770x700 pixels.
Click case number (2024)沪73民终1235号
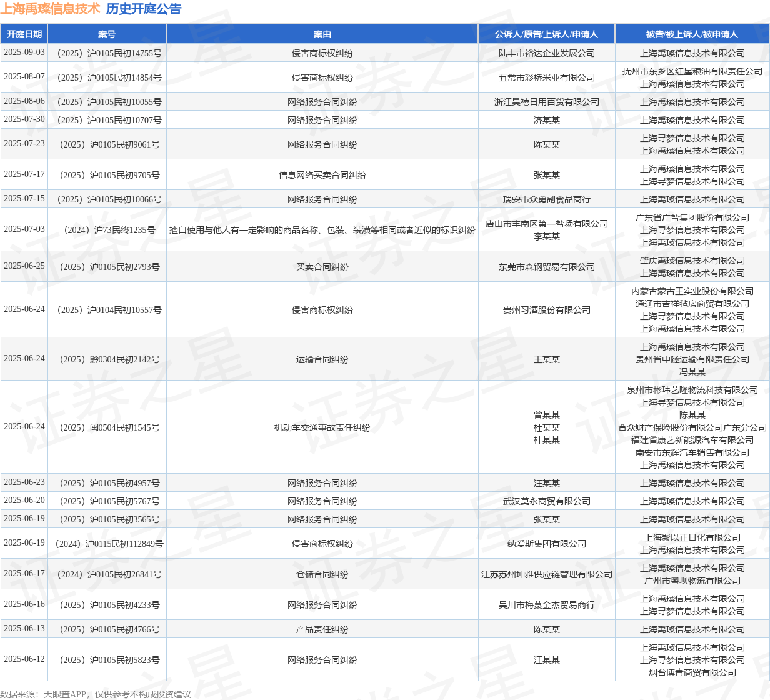(x=107, y=230)
